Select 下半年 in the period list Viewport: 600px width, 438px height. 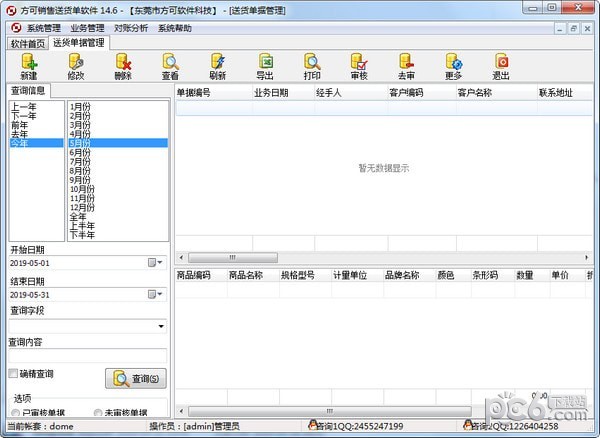[118, 235]
